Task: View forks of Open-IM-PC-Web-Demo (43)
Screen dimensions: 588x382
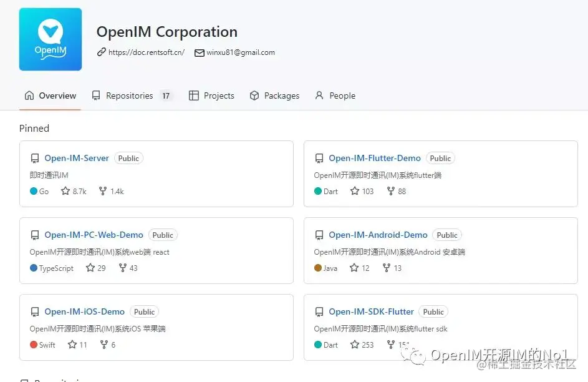Action: pos(128,268)
